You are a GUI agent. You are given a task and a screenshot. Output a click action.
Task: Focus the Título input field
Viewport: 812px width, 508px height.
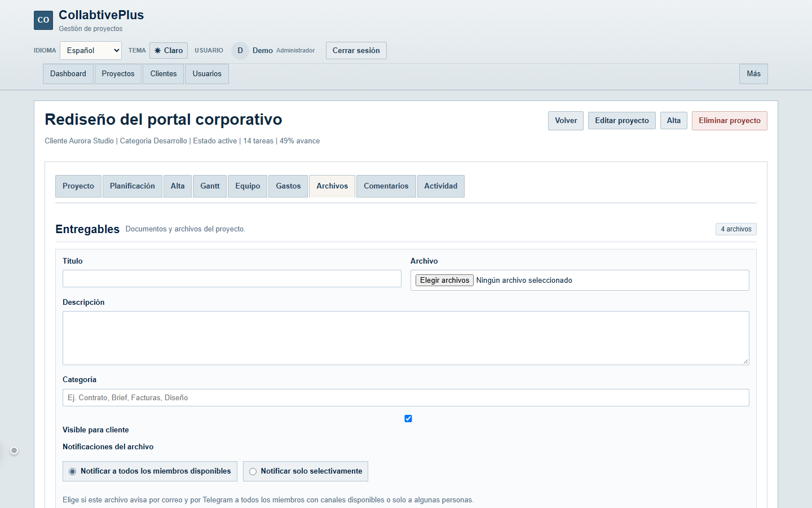(232, 279)
